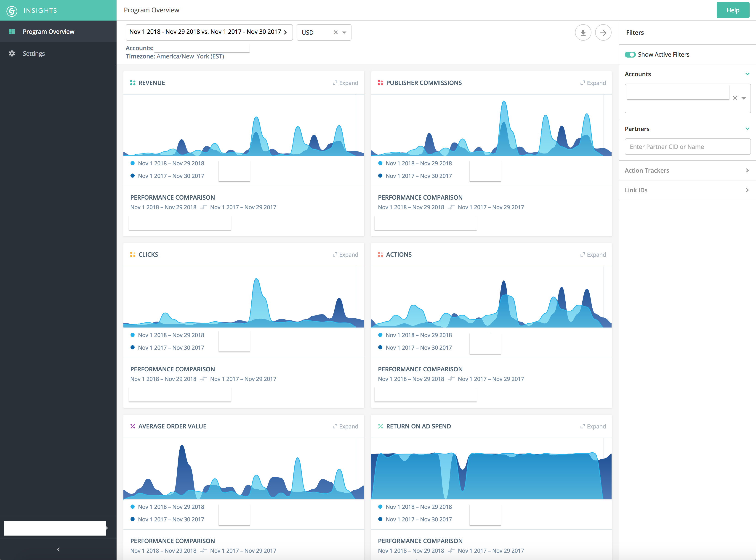
Task: Click Publisher Commissions legend dot for 2018
Action: 380,163
